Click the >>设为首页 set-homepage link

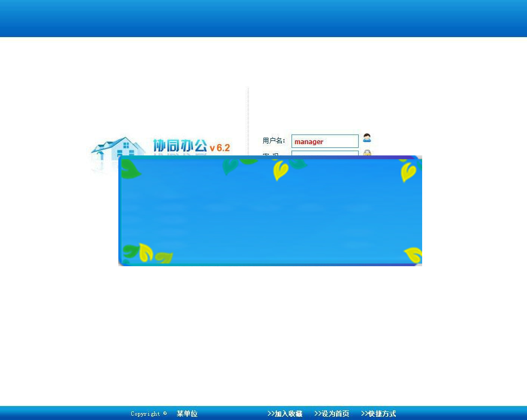pyautogui.click(x=331, y=414)
